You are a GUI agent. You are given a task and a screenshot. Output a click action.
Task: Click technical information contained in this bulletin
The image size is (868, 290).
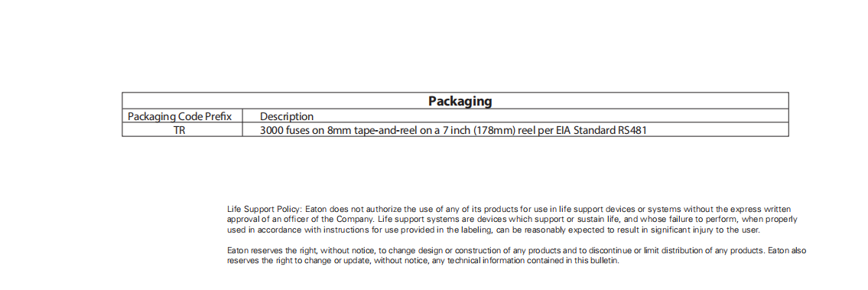[532, 261]
